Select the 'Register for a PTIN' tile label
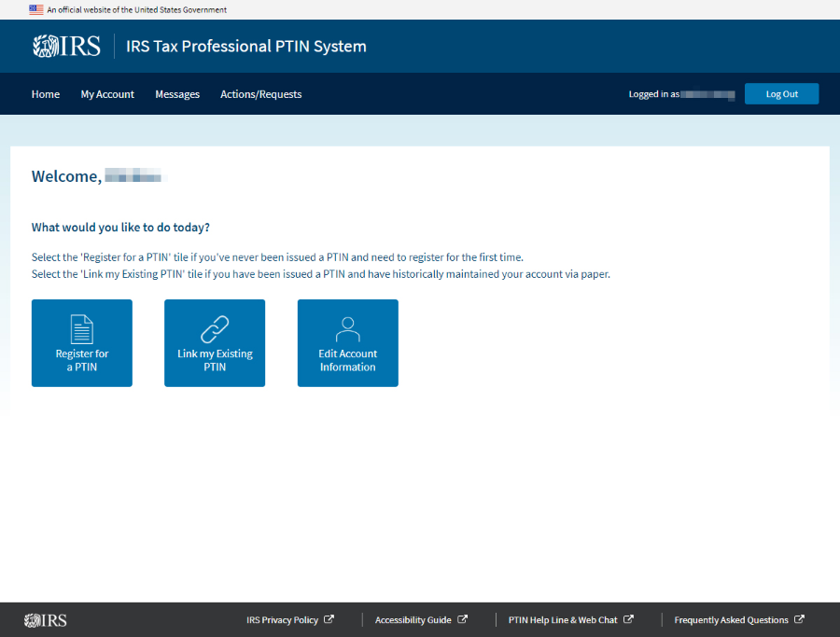840x637 pixels. point(82,360)
